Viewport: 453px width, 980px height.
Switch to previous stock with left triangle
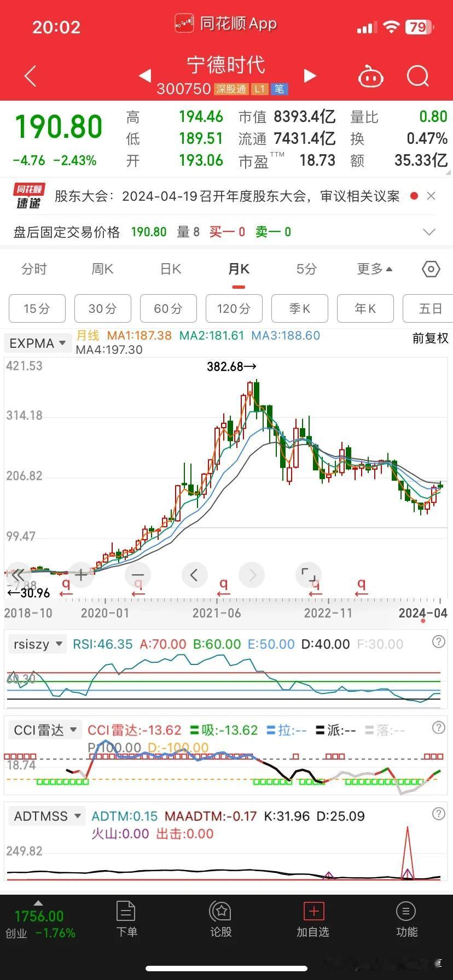coord(145,76)
